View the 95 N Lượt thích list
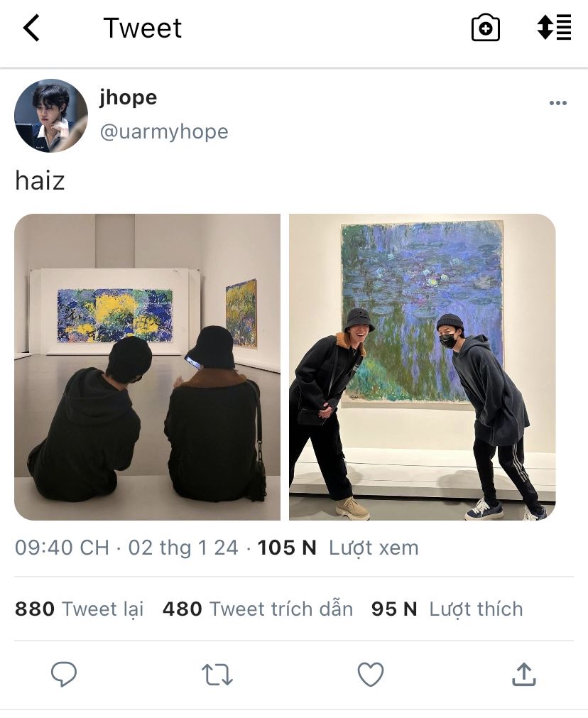Viewport: 588px width, 718px height. coord(447,609)
